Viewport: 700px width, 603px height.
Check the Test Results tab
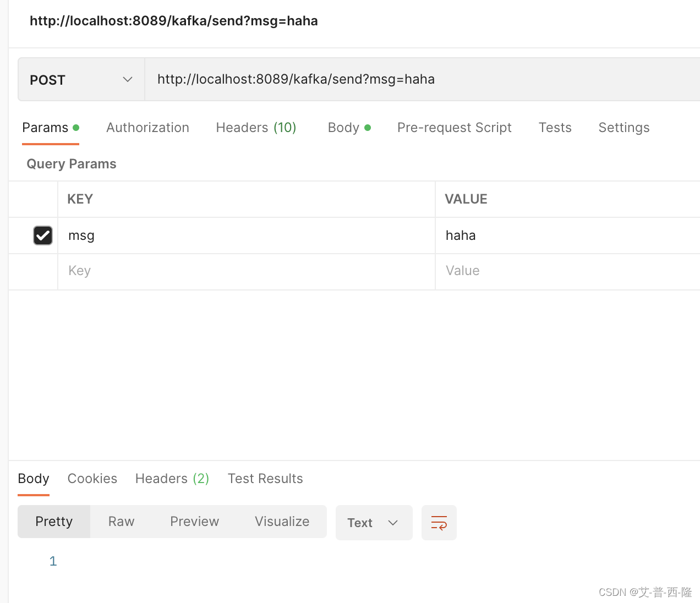(265, 478)
